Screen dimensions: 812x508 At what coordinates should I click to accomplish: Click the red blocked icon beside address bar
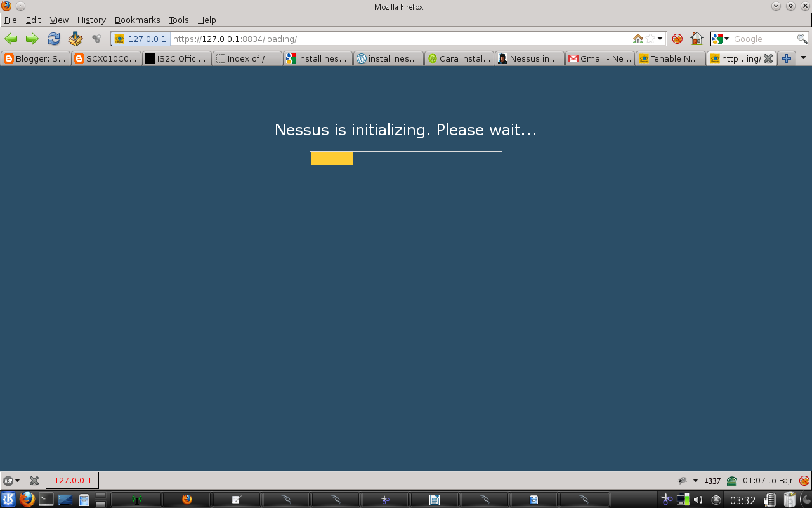point(678,39)
